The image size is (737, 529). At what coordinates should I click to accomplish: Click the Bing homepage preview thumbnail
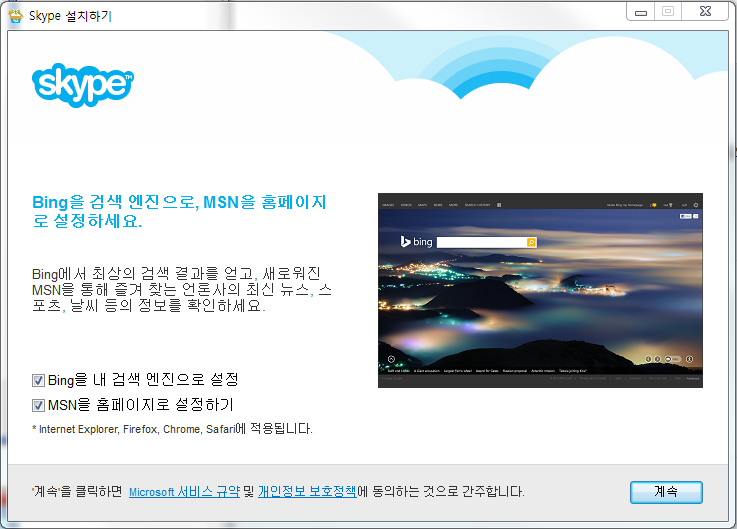tap(540, 290)
